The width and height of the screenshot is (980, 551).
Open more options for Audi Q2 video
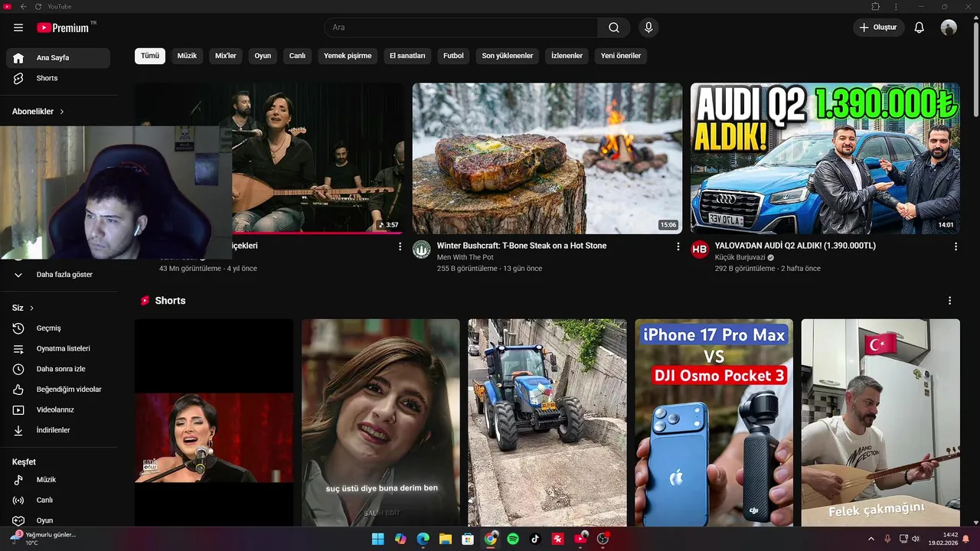[x=955, y=246]
